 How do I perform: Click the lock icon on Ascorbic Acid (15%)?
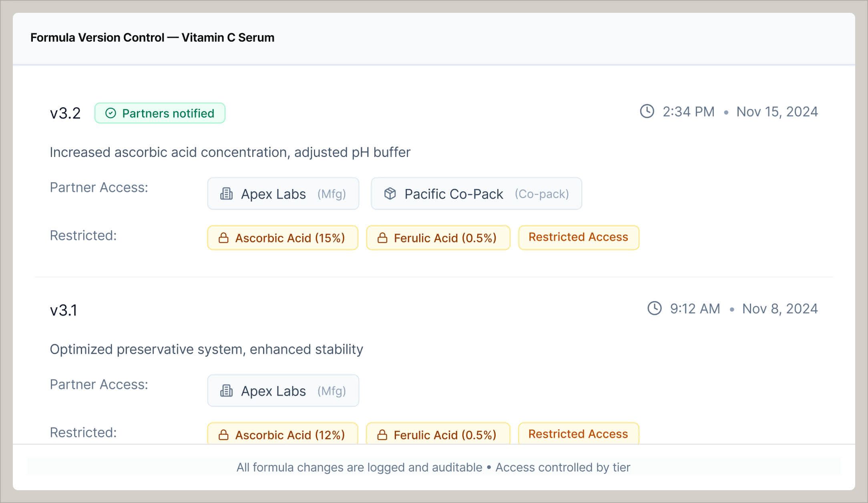223,238
